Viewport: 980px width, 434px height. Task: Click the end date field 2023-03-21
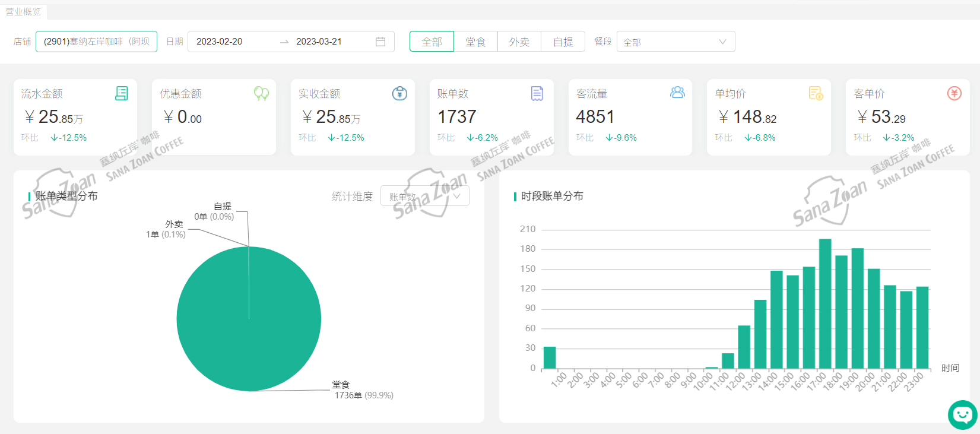point(319,42)
